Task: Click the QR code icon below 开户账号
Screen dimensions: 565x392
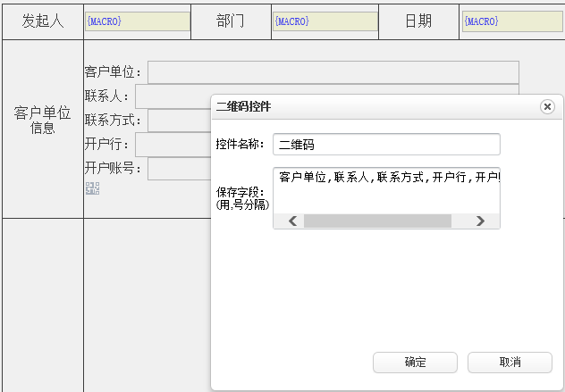Action: (x=92, y=188)
